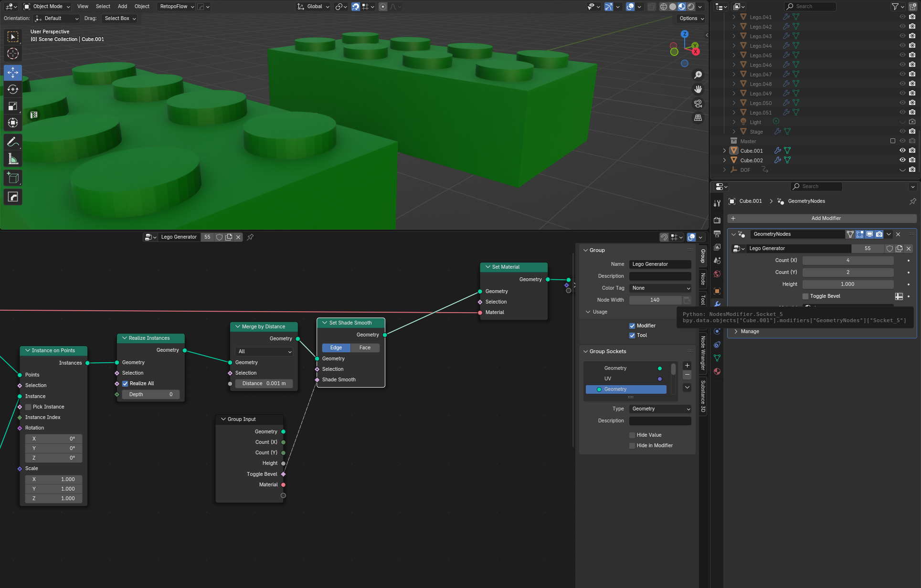
Task: Click the Add Modifier button
Action: 822,219
